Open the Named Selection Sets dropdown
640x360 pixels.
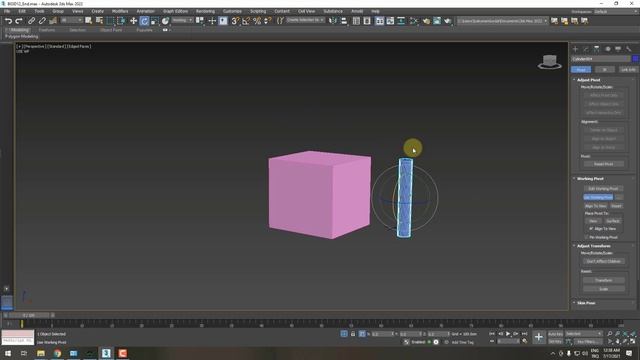[x=305, y=20]
